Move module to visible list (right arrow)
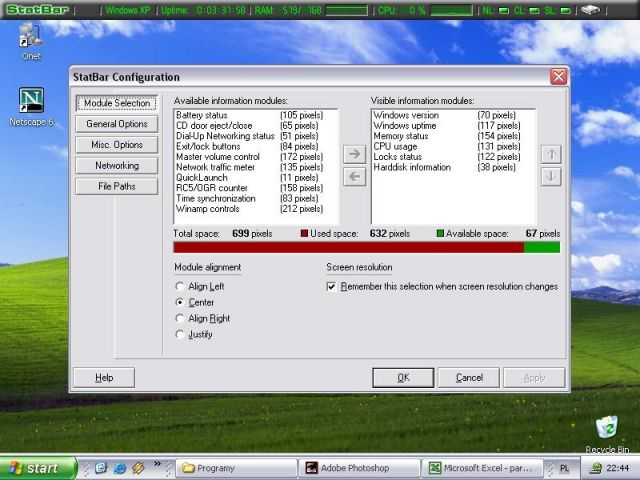 (x=355, y=154)
